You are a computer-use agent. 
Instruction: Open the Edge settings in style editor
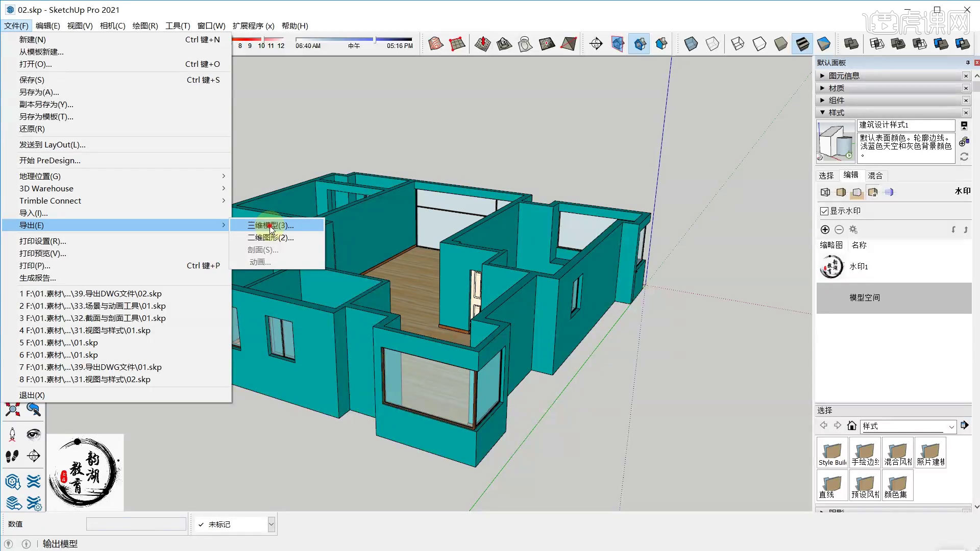tap(825, 192)
